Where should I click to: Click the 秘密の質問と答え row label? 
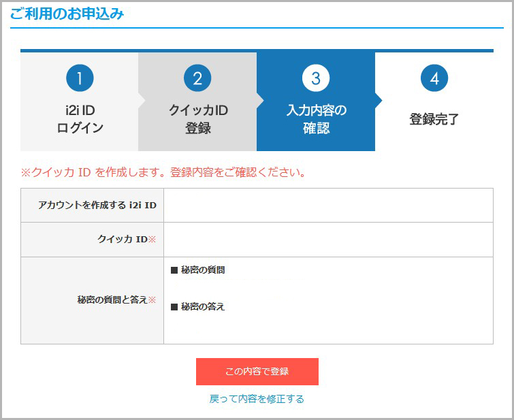tap(112, 300)
